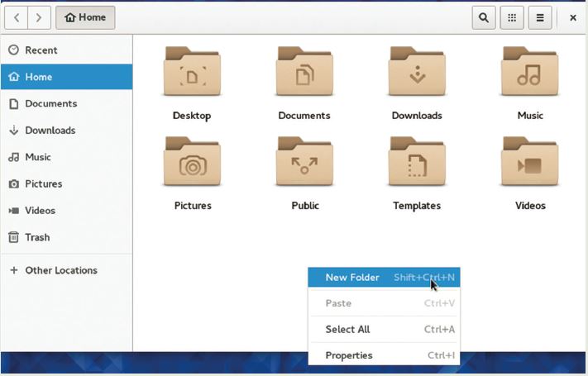
Task: Switch view using the grid icon
Action: coord(512,17)
